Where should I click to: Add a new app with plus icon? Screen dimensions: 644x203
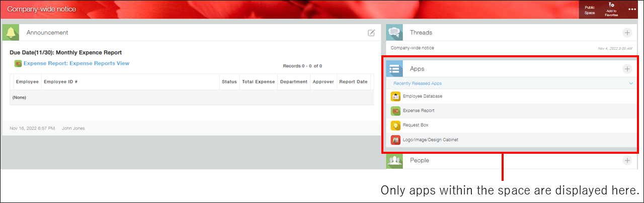[627, 69]
